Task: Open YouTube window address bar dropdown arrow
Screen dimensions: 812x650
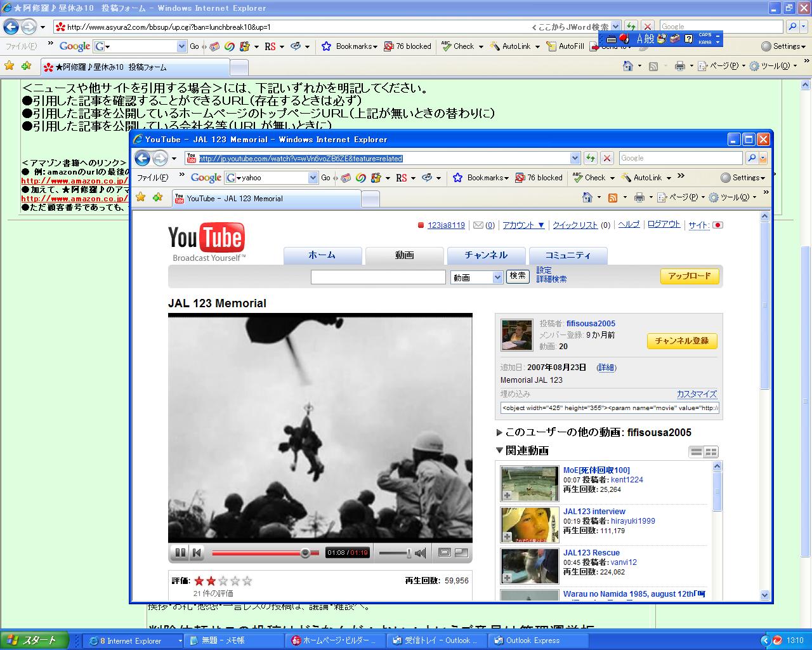Action: pos(575,158)
